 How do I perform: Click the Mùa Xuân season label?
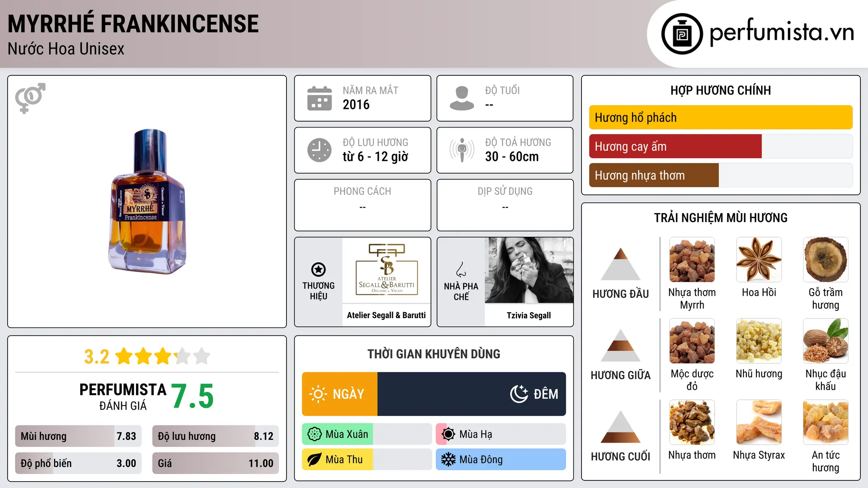click(347, 434)
